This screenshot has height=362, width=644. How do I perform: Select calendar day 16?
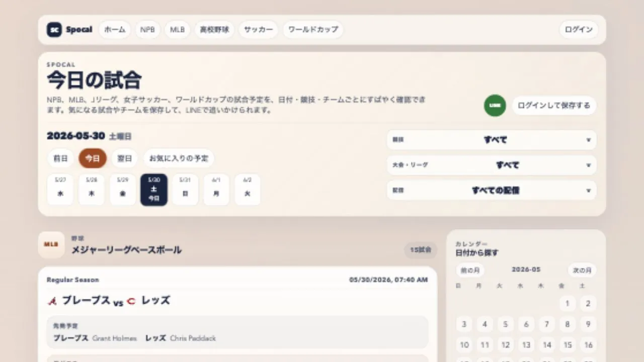(588, 345)
